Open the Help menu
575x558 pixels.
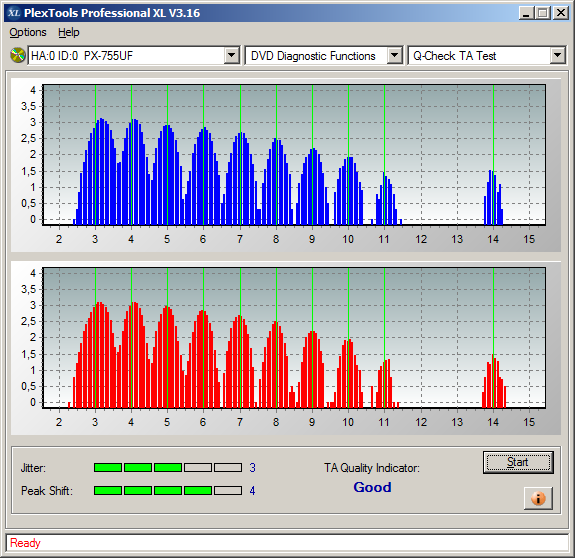click(x=69, y=32)
